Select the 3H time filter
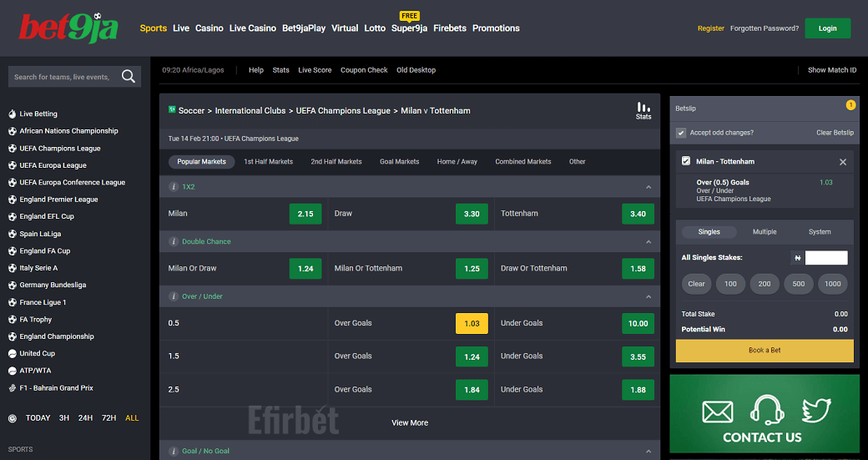The height and width of the screenshot is (460, 868). [x=64, y=418]
